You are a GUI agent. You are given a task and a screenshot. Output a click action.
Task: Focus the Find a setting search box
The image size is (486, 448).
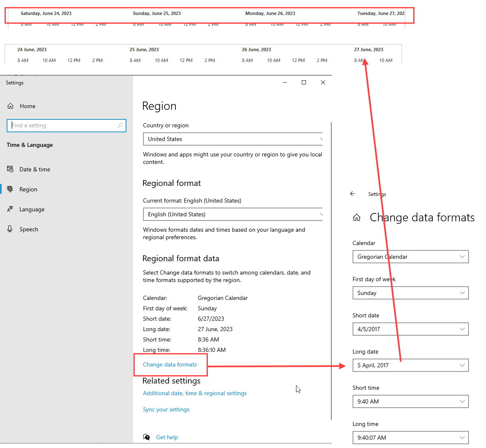pos(67,125)
